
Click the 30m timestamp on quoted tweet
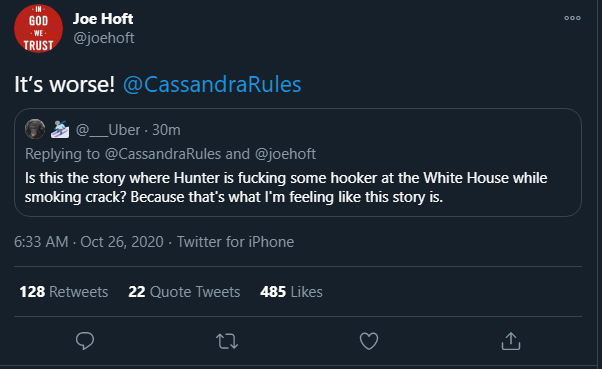166,130
